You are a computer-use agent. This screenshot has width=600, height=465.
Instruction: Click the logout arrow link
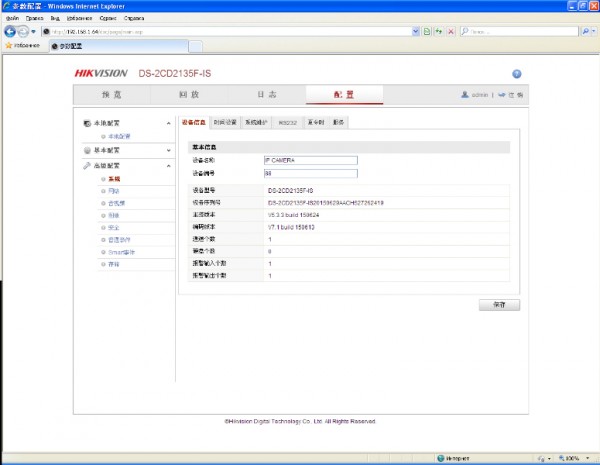point(510,95)
